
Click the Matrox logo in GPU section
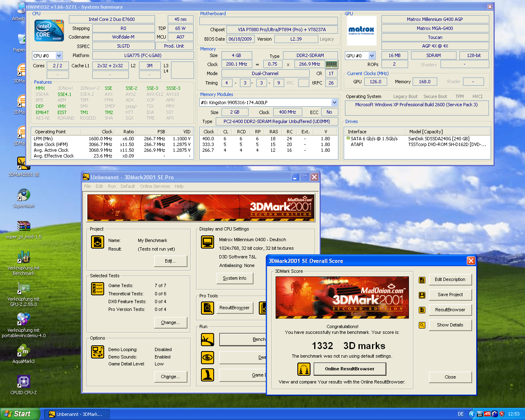361,31
